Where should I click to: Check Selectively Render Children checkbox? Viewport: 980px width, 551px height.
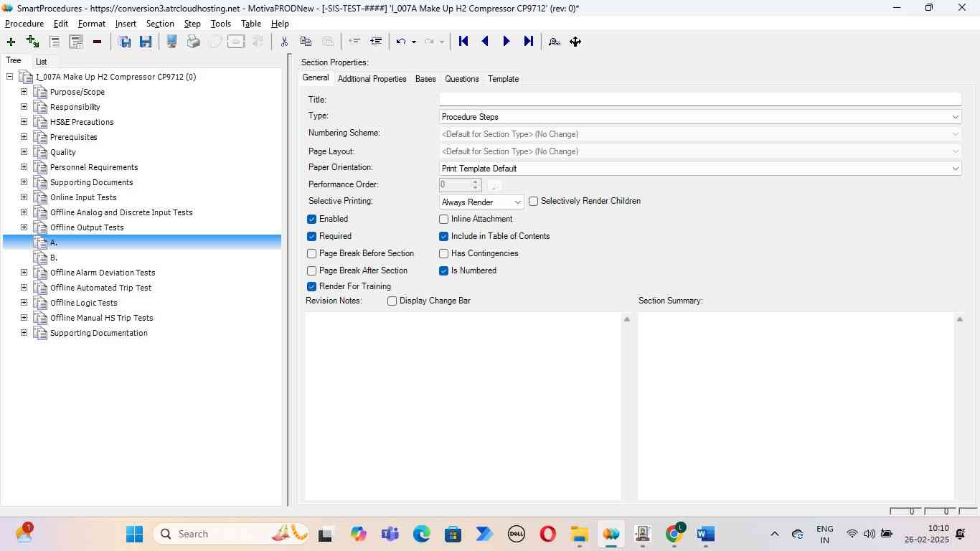click(x=533, y=202)
